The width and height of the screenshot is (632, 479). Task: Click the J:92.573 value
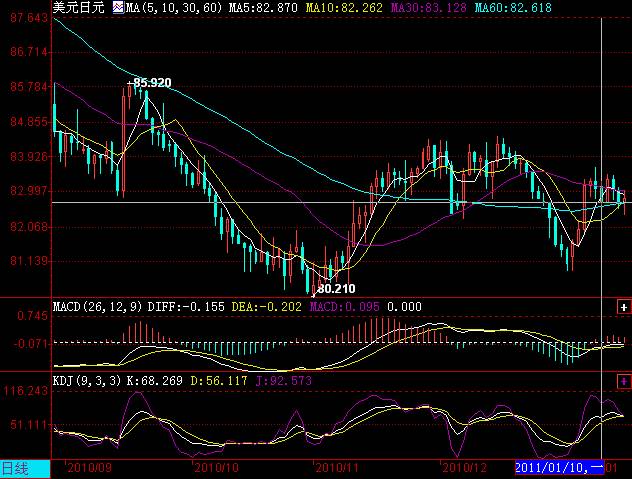284,381
